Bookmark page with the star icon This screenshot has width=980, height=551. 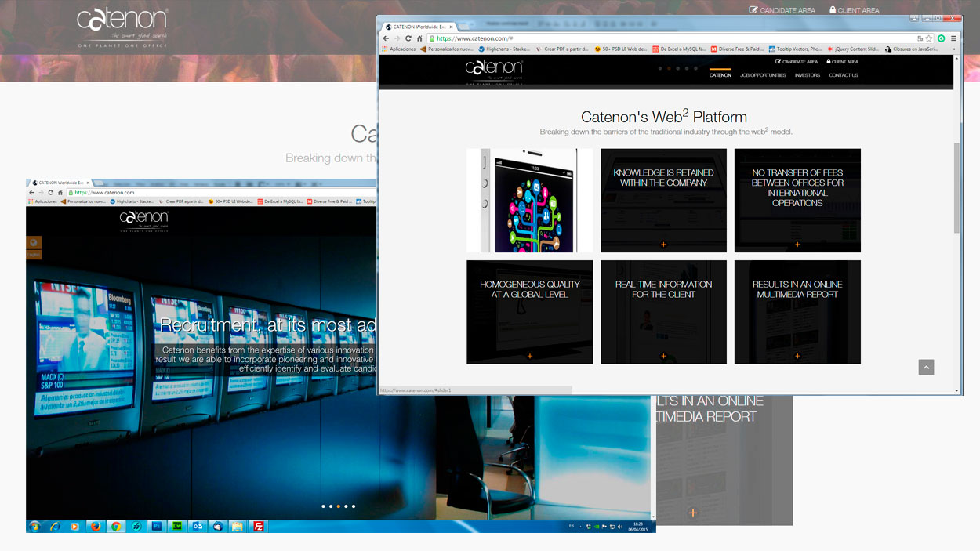(x=929, y=38)
